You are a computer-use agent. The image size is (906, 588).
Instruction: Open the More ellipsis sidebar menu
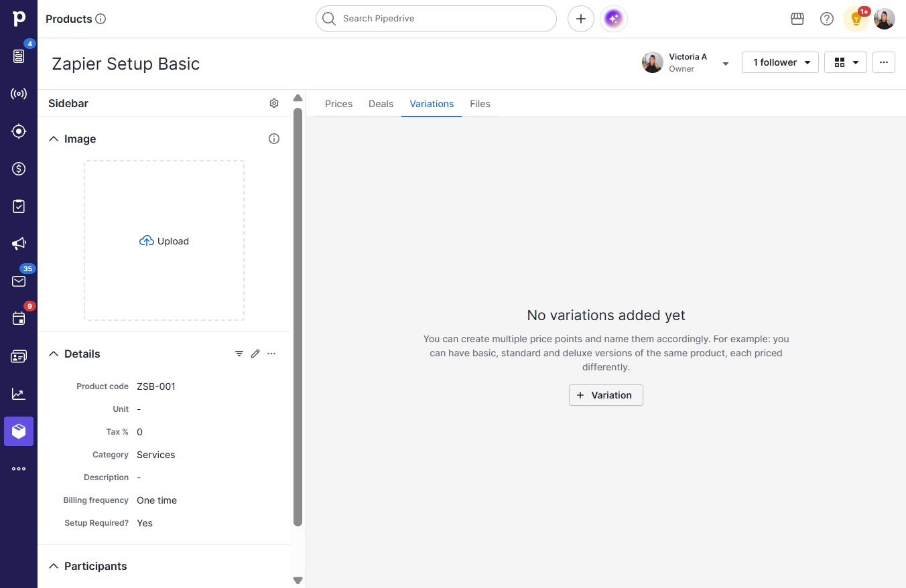pos(19,469)
